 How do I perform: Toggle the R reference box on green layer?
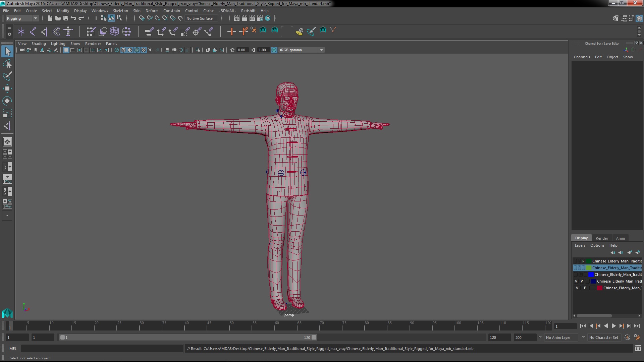pos(583,261)
